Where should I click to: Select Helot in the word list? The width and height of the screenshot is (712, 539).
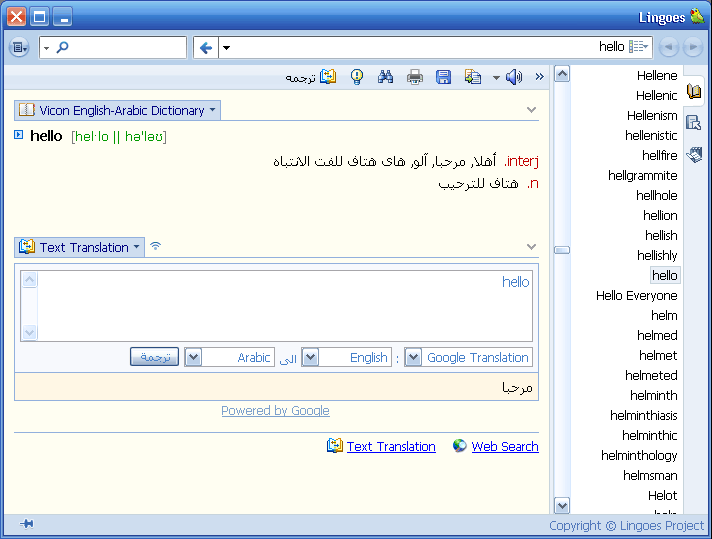point(663,495)
